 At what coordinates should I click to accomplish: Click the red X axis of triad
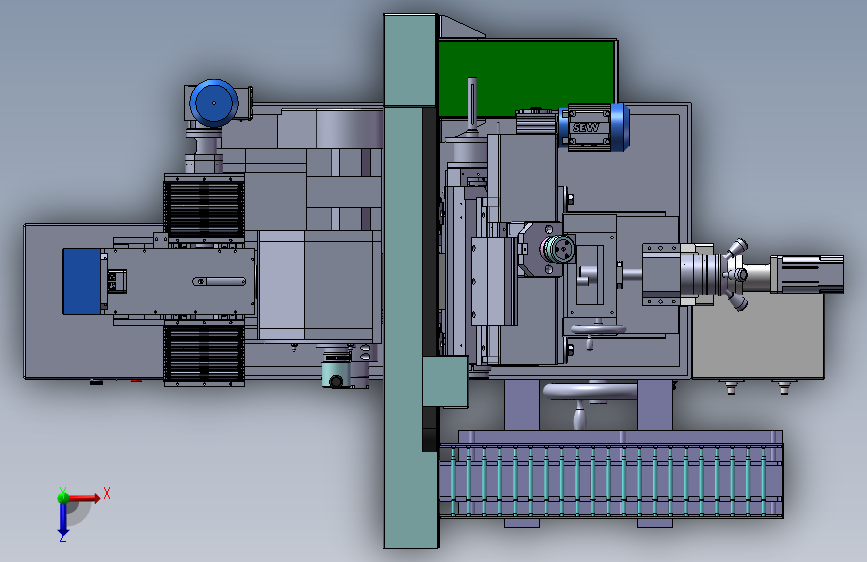[85, 498]
